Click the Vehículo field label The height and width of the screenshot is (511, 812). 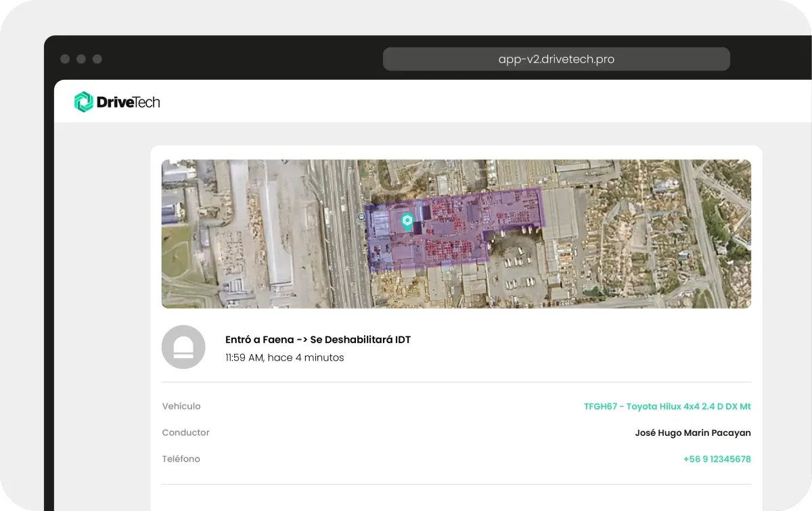pos(181,406)
